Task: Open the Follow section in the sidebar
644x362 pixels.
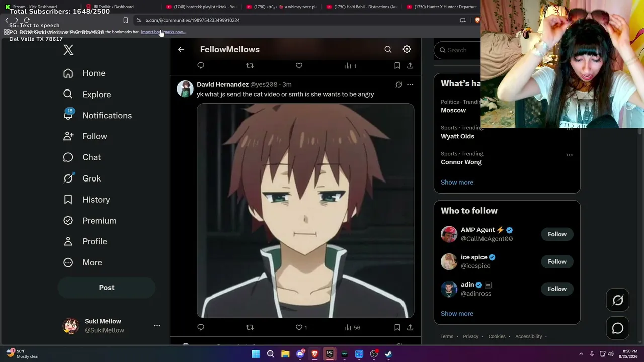Action: point(85,136)
